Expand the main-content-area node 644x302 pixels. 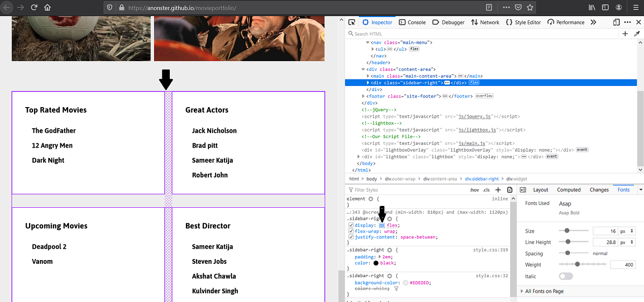368,76
